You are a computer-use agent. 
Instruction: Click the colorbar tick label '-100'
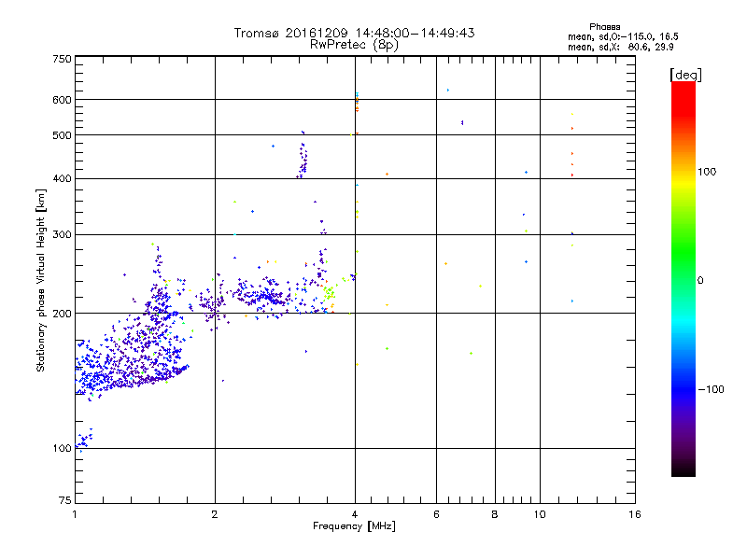click(712, 389)
